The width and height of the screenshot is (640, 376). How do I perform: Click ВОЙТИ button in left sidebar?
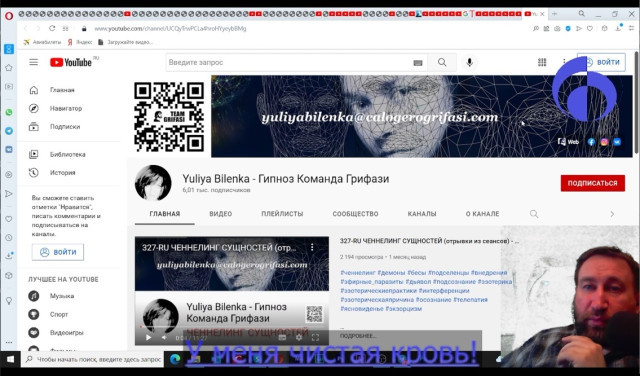[58, 252]
